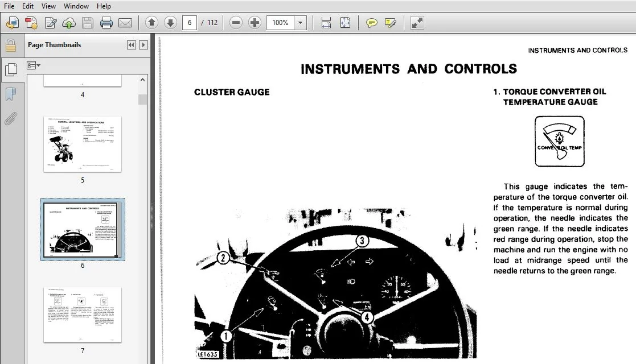The height and width of the screenshot is (364, 636).
Task: Open the View menu
Action: tap(48, 6)
